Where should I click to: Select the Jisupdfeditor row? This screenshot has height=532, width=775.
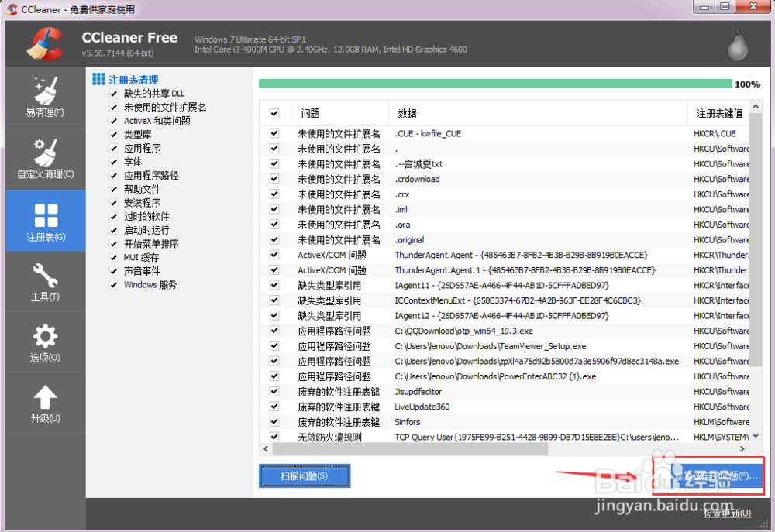coord(505,392)
